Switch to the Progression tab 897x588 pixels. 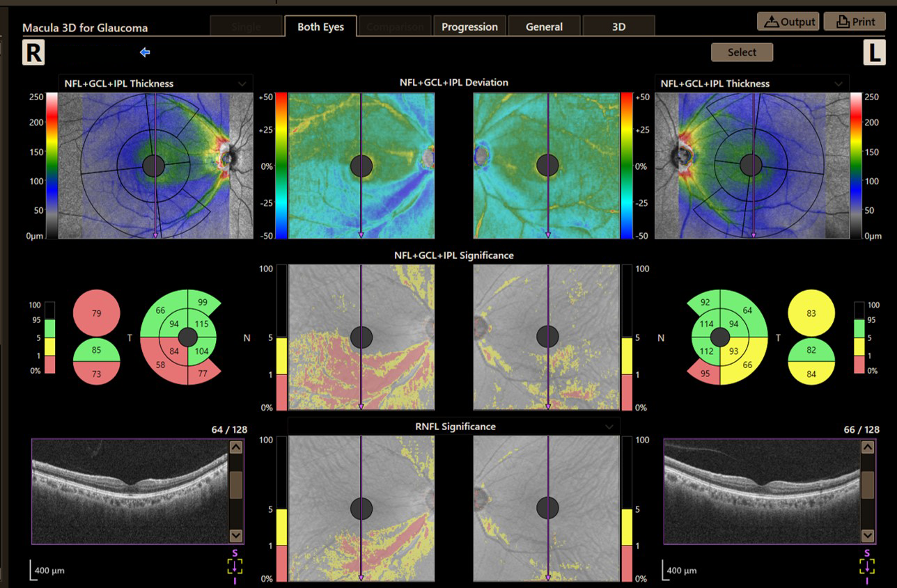coord(469,26)
